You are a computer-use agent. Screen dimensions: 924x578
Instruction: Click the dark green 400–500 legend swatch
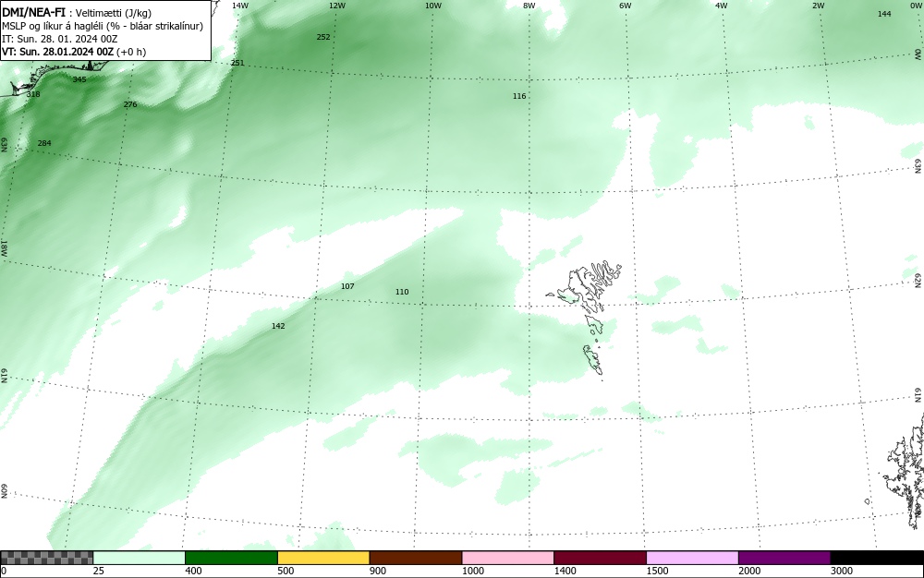[x=231, y=558]
